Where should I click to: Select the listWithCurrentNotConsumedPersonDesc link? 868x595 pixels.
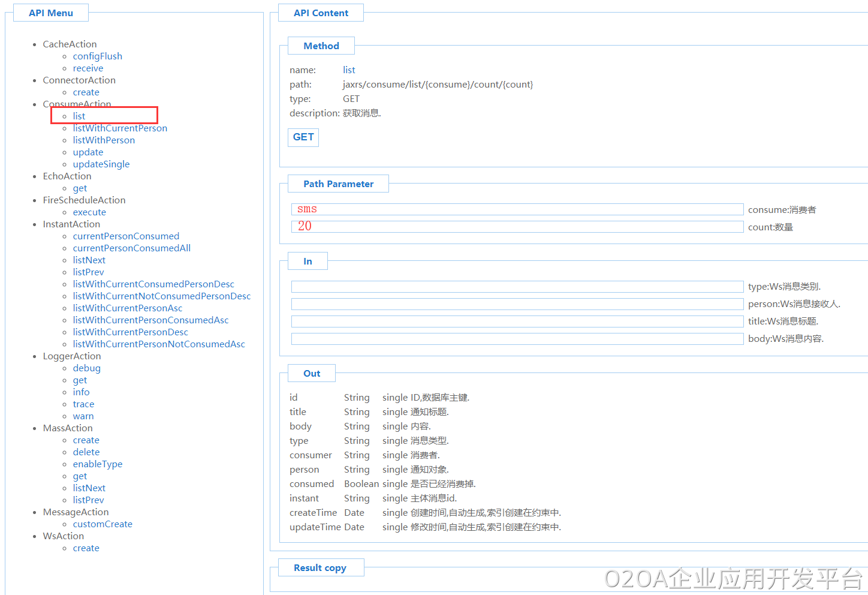coord(162,296)
